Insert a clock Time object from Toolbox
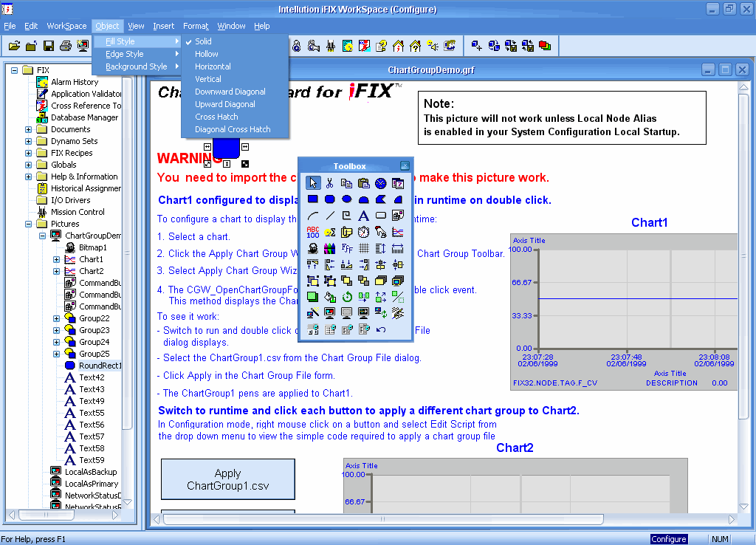The width and height of the screenshot is (756, 545). (380, 183)
